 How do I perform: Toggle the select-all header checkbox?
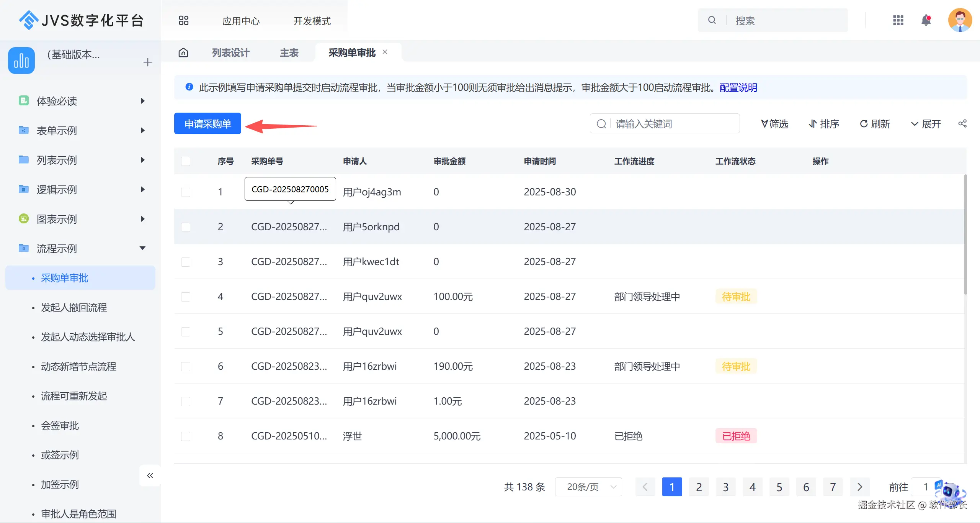tap(186, 161)
